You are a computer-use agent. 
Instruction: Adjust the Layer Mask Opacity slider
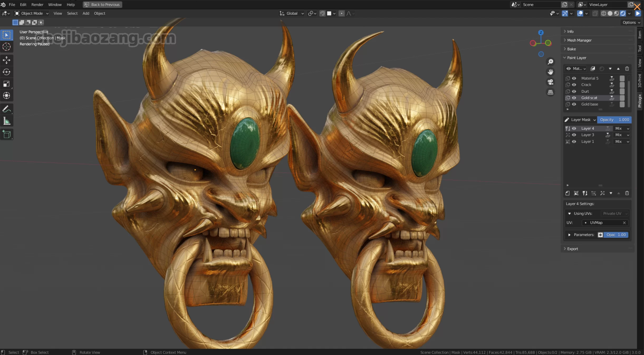614,120
